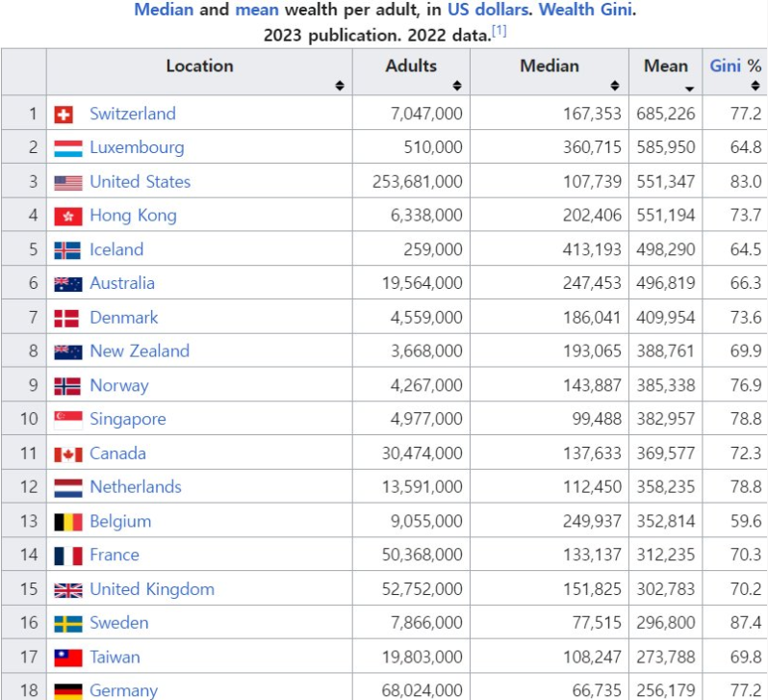Image resolution: width=768 pixels, height=700 pixels.
Task: Click citation reference [1] in caption
Action: click(x=499, y=32)
